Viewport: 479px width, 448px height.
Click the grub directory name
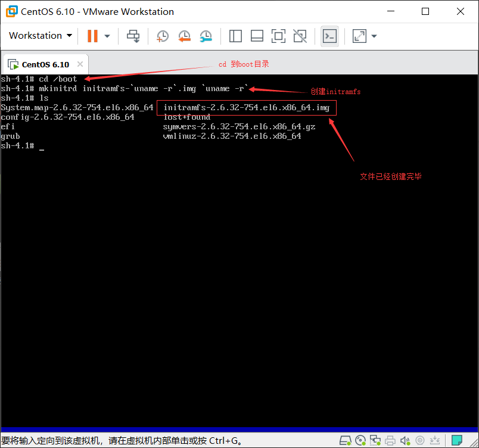tap(10, 136)
